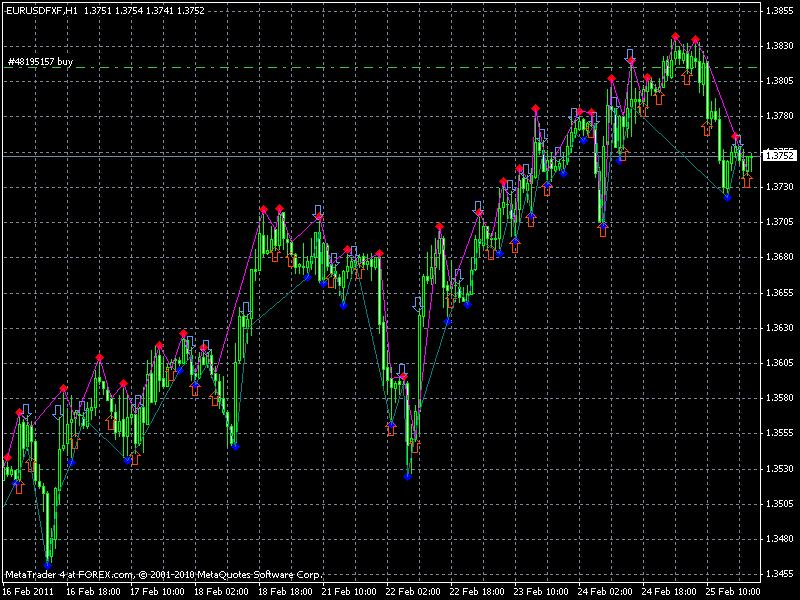800x600 pixels.
Task: Click the 1.3530 price axis label
Action: (x=780, y=468)
